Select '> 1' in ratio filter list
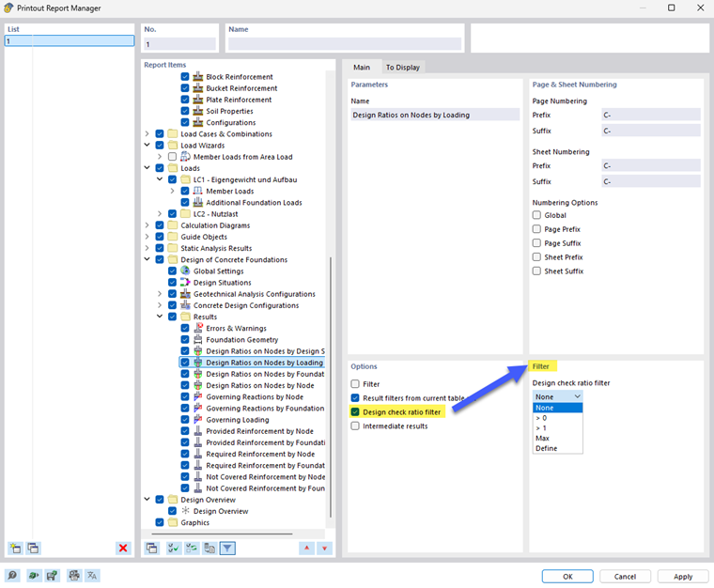714x588 pixels. [x=557, y=427]
